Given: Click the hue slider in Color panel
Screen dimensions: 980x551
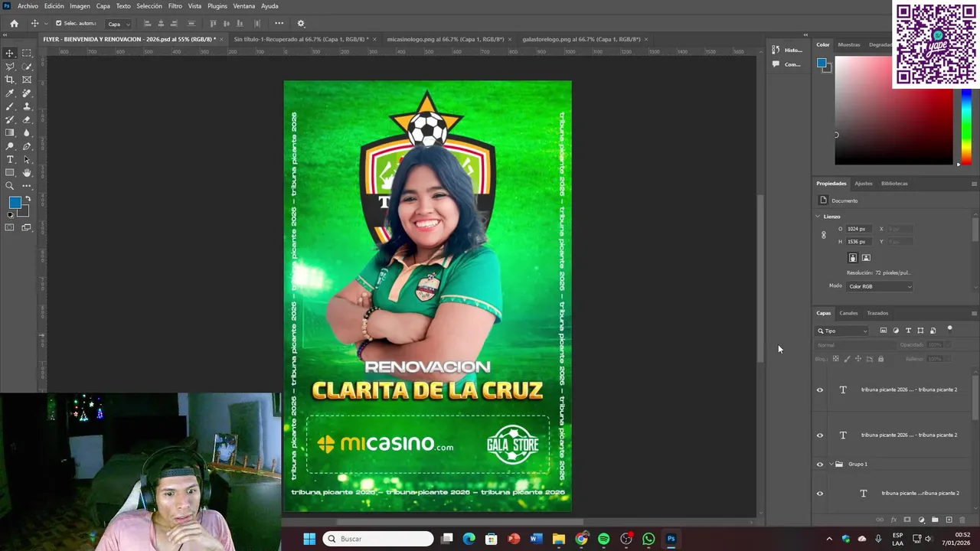Looking at the screenshot, I should click(966, 126).
